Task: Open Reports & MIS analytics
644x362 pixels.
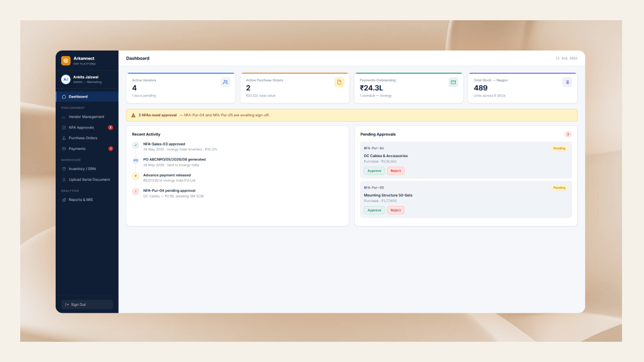Action: 87,200
